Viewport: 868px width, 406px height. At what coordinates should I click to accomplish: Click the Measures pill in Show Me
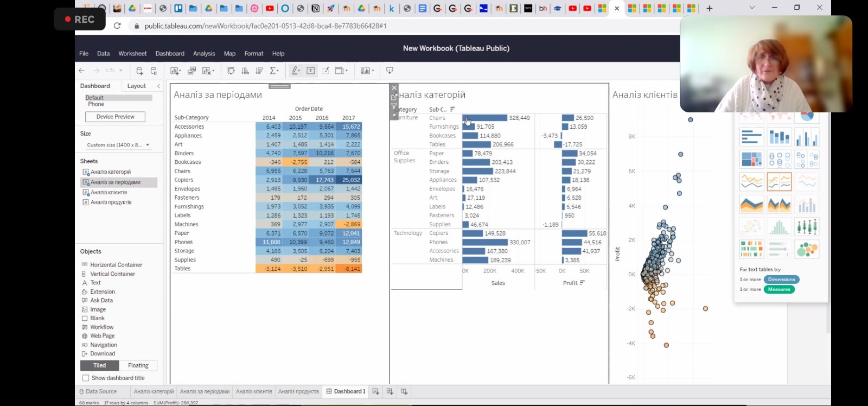click(x=779, y=289)
